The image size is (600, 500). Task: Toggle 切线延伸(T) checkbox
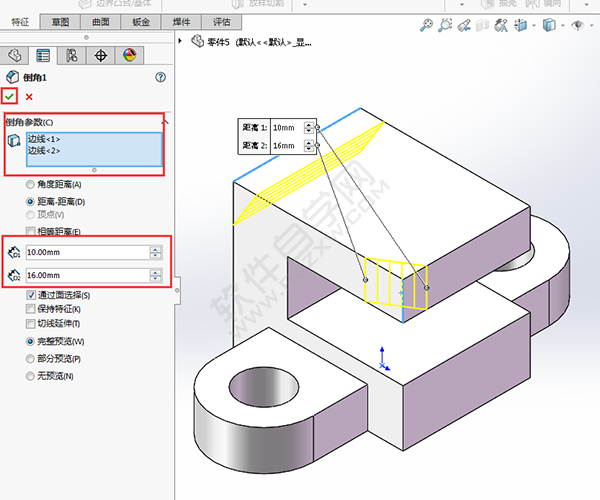[30, 324]
